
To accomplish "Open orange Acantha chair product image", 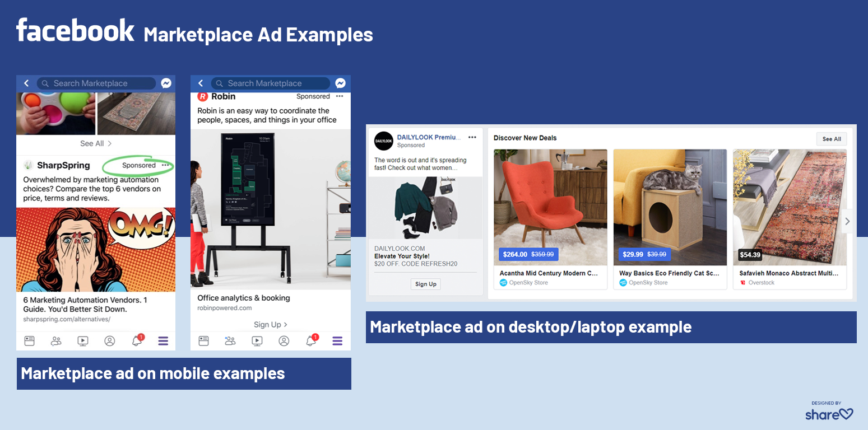I will pos(550,207).
